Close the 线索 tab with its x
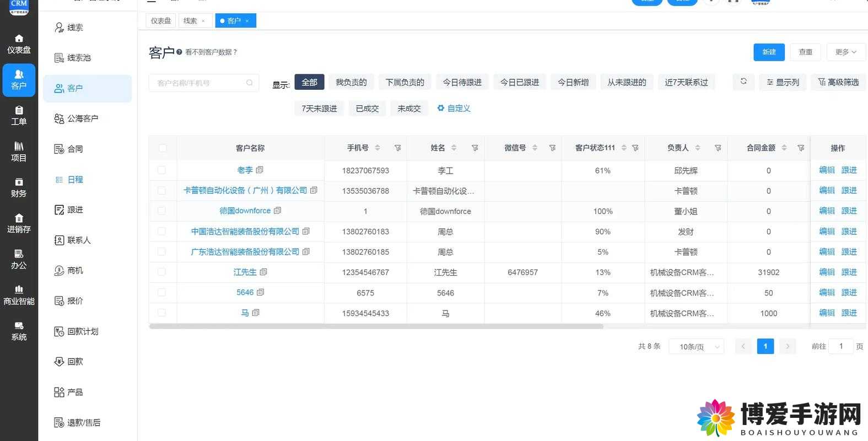Image resolution: width=868 pixels, height=441 pixels. [x=203, y=21]
